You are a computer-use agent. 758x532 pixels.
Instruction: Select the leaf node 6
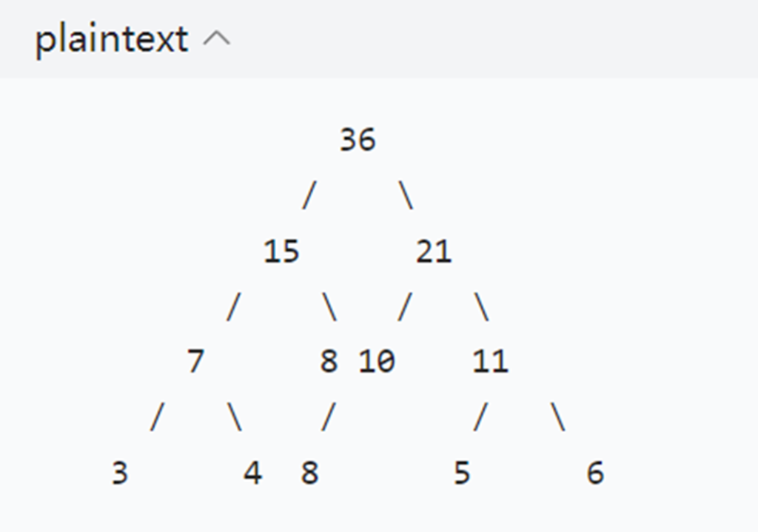pyautogui.click(x=596, y=473)
